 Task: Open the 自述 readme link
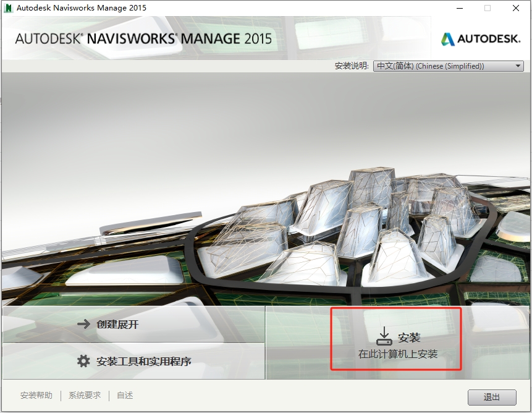pyautogui.click(x=125, y=395)
